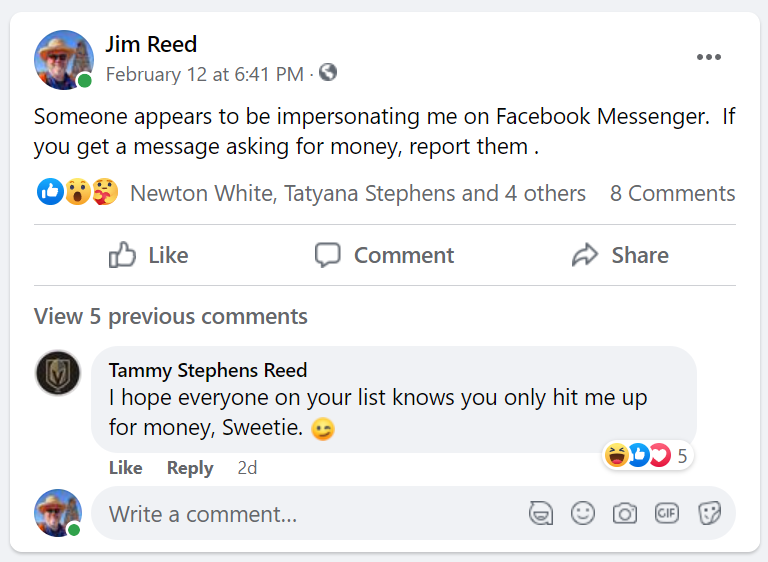Click the globe public audience icon

[328, 73]
